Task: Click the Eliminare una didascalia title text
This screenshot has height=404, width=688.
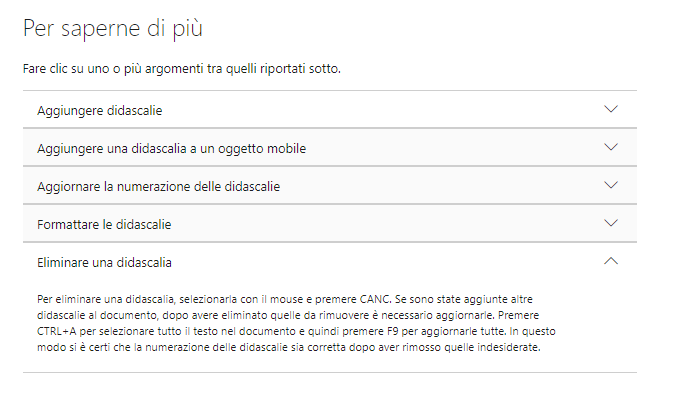Action: pyautogui.click(x=104, y=263)
